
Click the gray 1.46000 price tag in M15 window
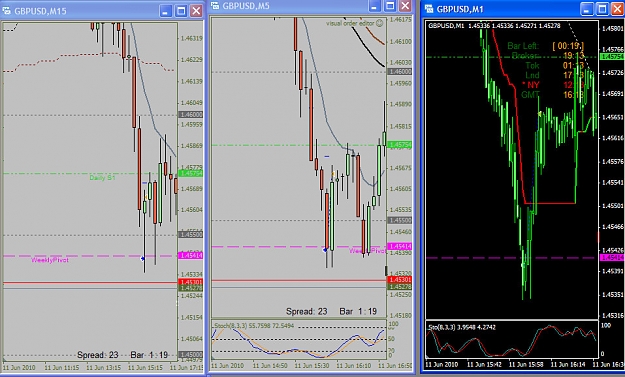(x=191, y=114)
